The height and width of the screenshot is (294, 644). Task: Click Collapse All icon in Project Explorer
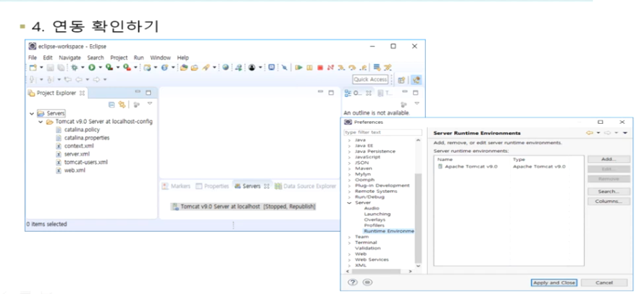point(111,104)
